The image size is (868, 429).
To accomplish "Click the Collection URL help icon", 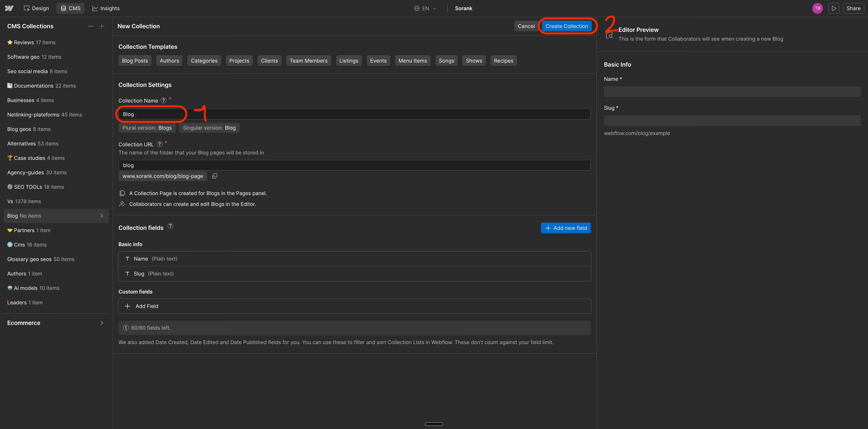I will click(x=159, y=144).
